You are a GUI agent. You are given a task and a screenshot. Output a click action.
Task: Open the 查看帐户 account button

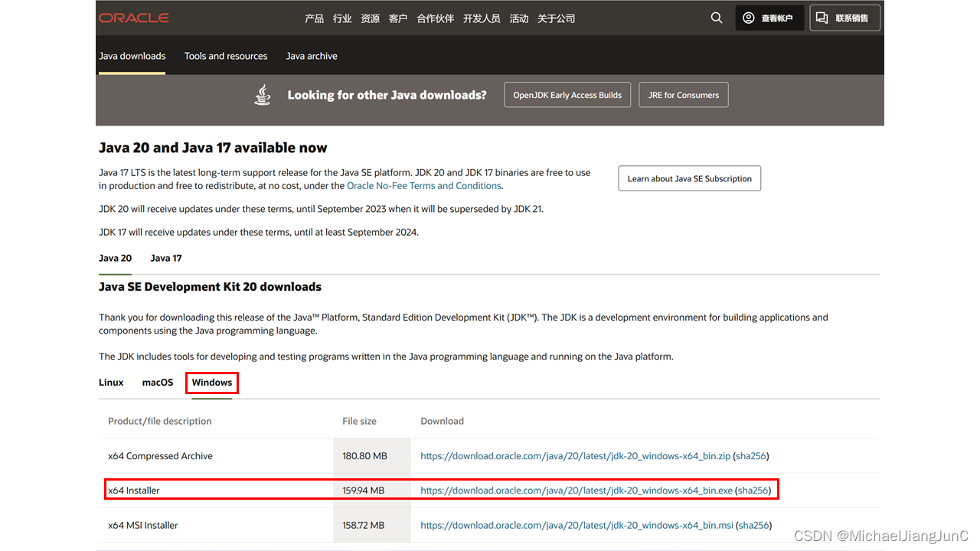coord(768,18)
